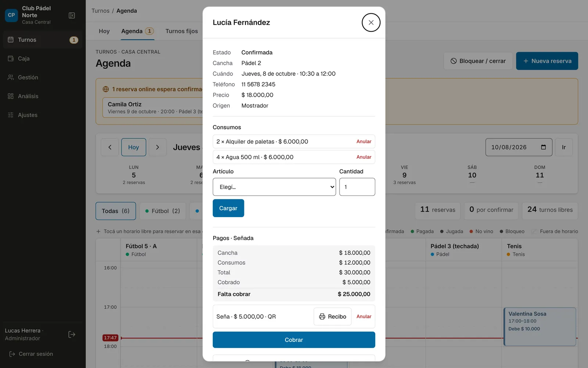Collapse the sidebar panel icon

click(x=72, y=15)
